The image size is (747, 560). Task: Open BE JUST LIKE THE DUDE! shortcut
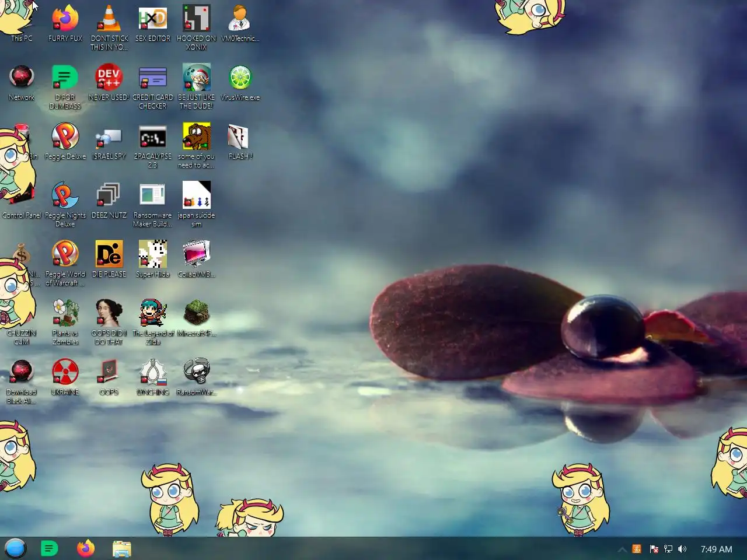(x=197, y=78)
